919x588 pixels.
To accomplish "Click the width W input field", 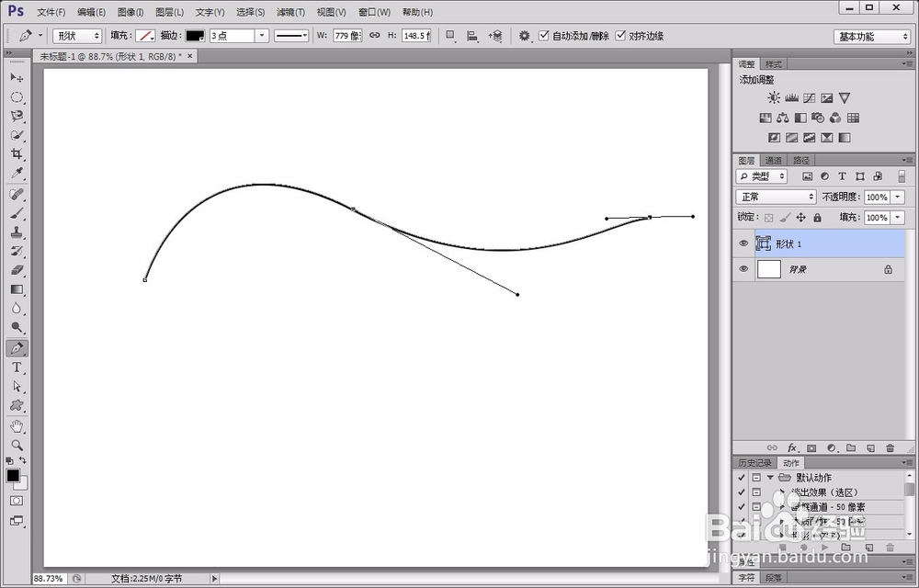I will click(347, 36).
